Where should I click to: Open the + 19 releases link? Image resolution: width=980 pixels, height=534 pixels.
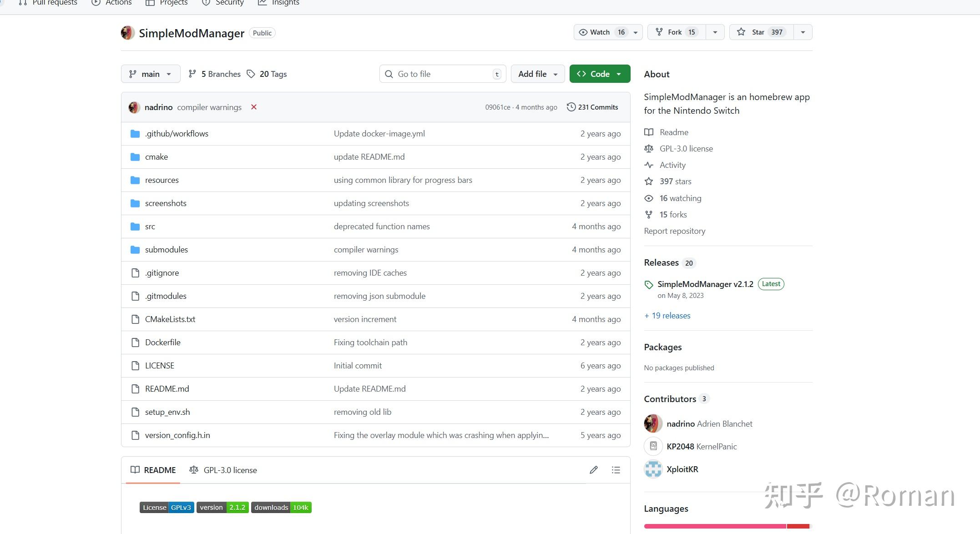(667, 316)
